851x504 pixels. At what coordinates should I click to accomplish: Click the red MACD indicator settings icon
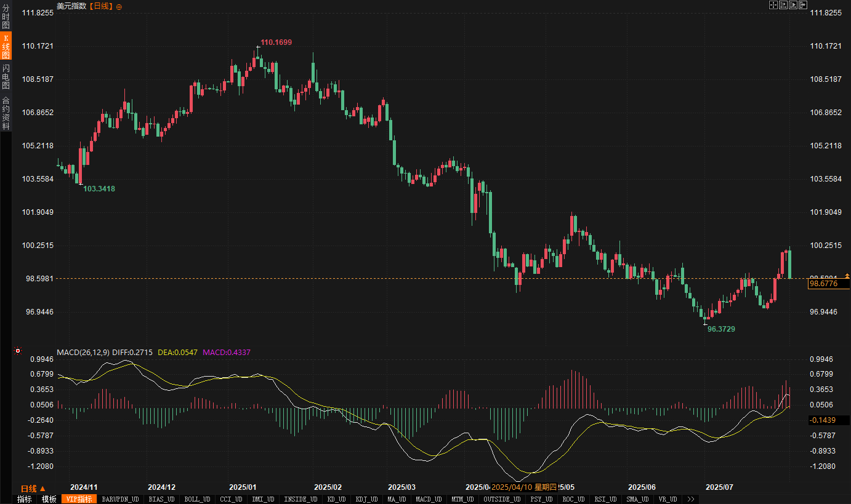tap(18, 351)
